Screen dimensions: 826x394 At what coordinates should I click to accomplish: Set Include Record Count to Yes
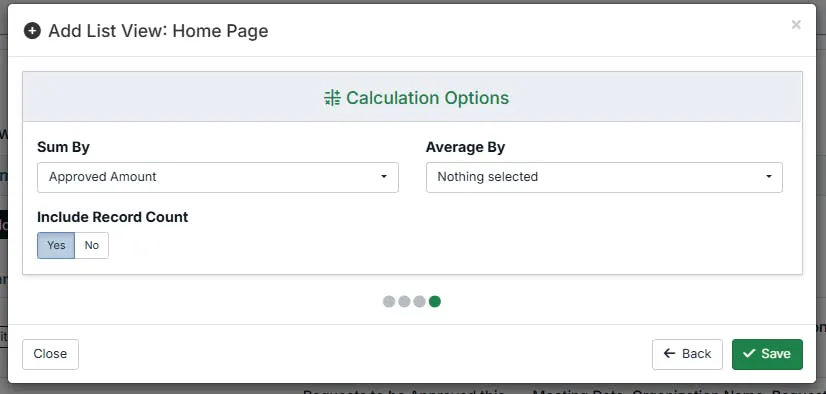coord(56,245)
